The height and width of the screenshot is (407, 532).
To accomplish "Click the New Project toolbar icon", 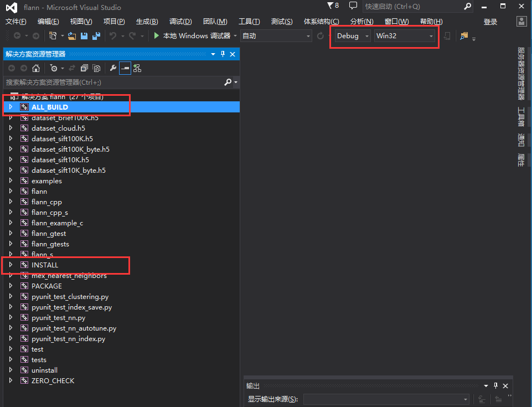I will (x=53, y=35).
